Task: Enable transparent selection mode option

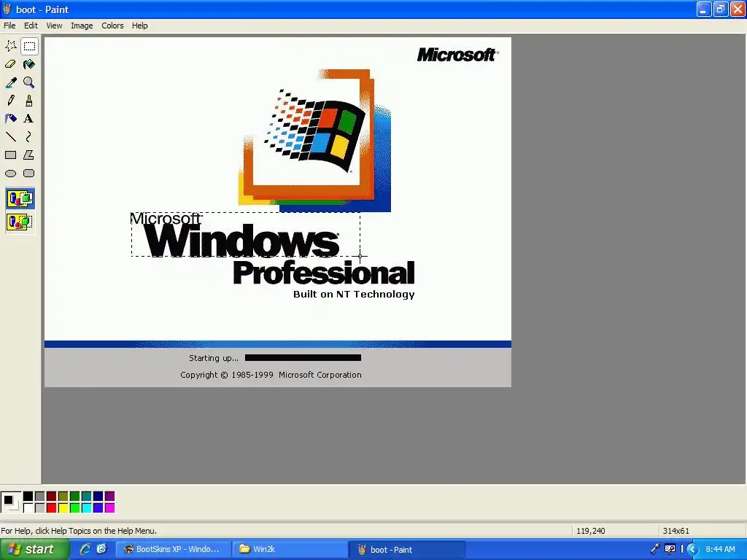Action: tap(20, 222)
